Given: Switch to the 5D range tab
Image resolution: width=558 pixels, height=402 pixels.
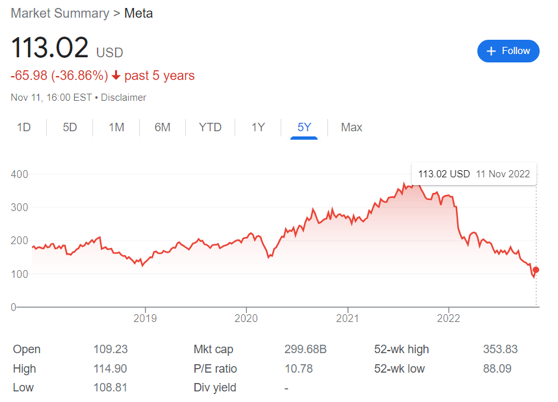Looking at the screenshot, I should click(x=70, y=127).
